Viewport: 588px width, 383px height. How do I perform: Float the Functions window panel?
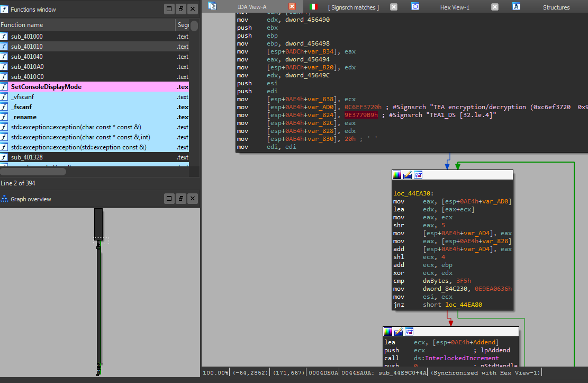(180, 9)
